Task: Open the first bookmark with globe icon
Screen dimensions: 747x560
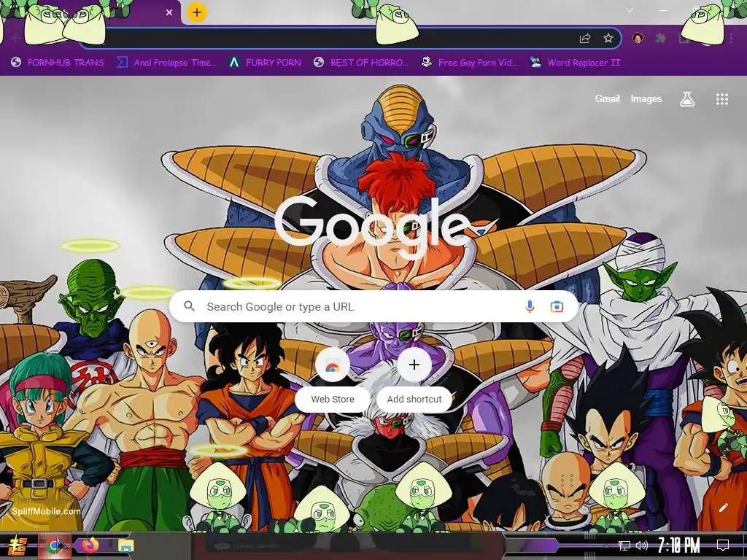Action: [57, 63]
